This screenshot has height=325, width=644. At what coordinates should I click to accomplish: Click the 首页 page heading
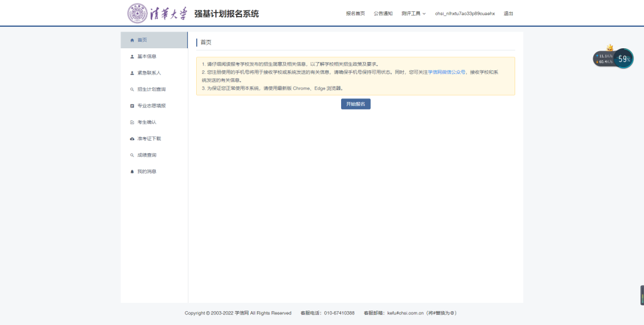[x=206, y=43]
